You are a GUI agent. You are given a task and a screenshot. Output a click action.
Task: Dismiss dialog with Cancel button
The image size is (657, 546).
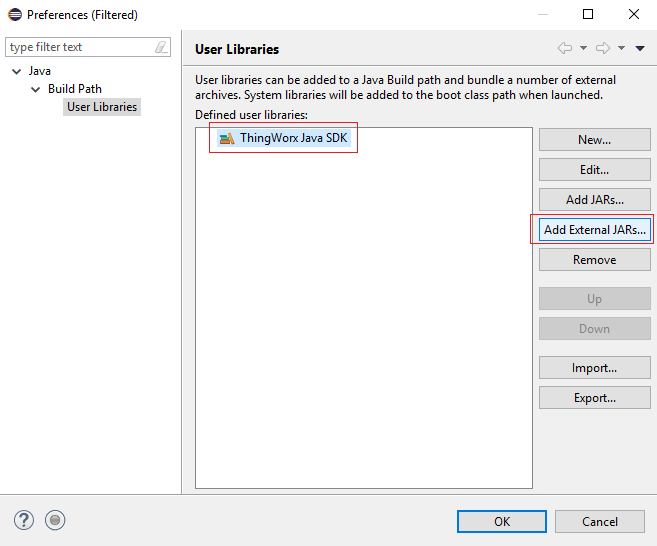tap(600, 522)
